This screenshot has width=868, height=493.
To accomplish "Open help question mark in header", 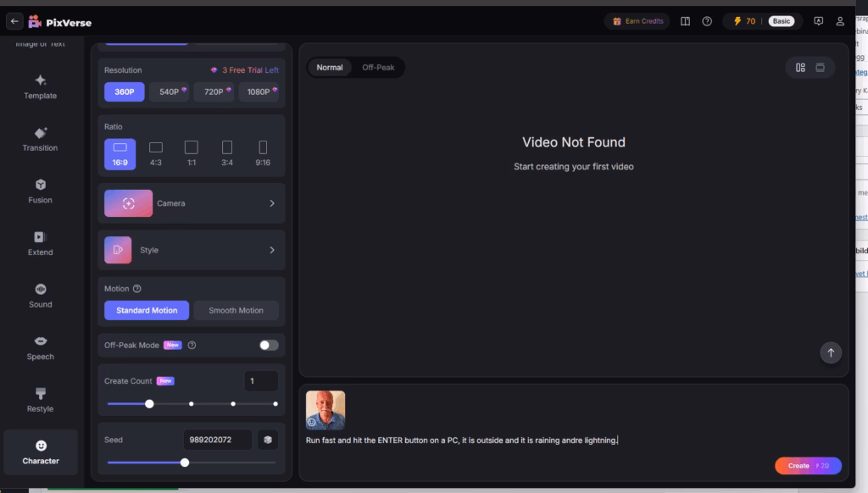I will (707, 21).
